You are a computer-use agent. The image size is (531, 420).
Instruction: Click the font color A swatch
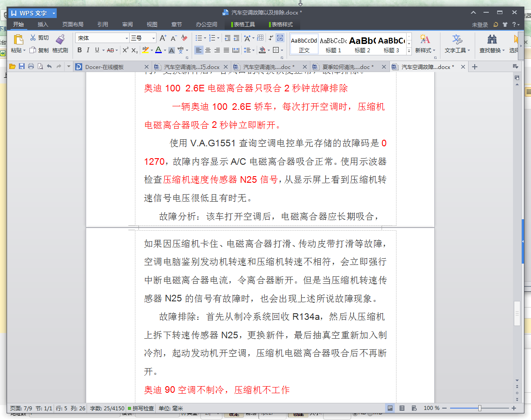point(158,50)
